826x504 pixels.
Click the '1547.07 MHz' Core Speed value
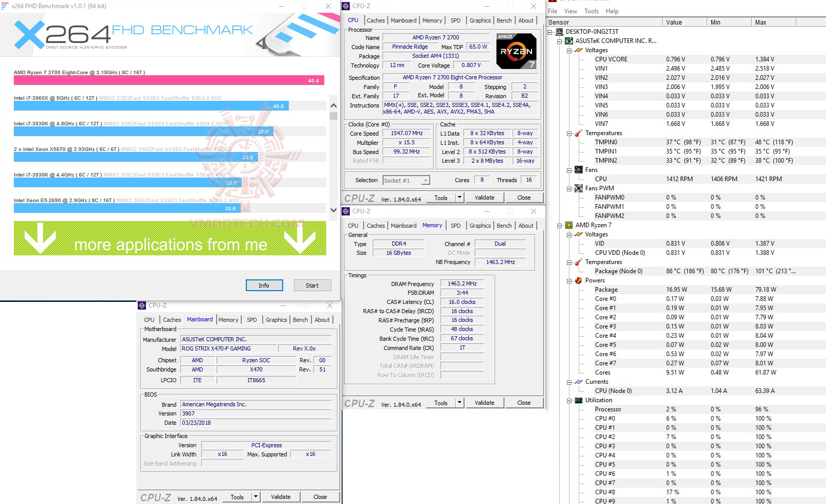click(407, 134)
